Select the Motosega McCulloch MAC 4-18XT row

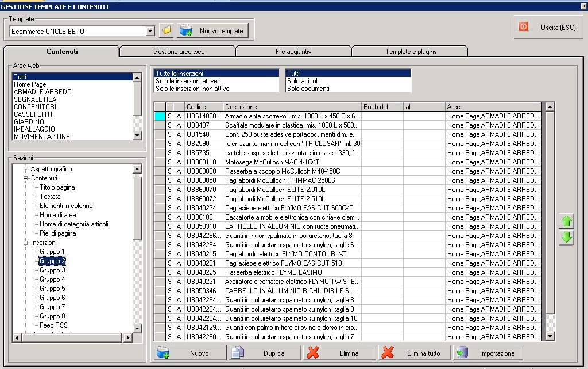tap(347, 162)
